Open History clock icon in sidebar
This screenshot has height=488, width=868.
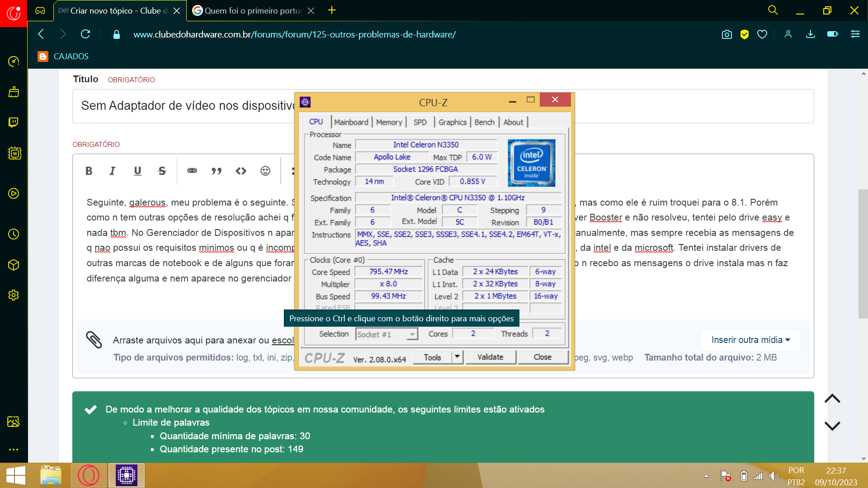coord(14,234)
